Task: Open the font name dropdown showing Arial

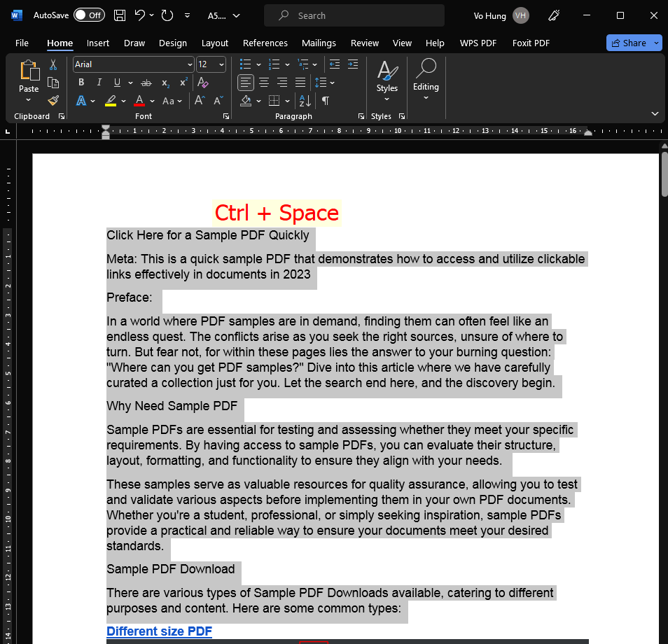Action: (x=190, y=64)
